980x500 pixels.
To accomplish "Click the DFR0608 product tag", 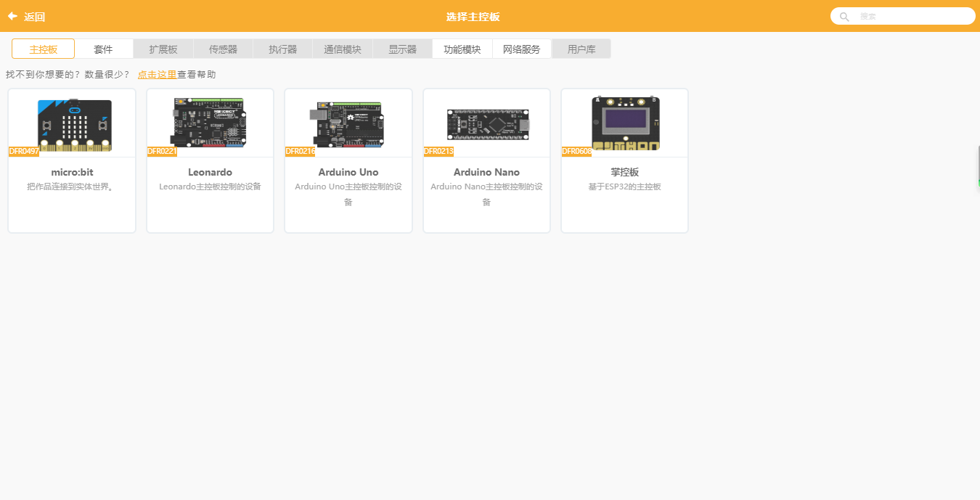I will 576,151.
